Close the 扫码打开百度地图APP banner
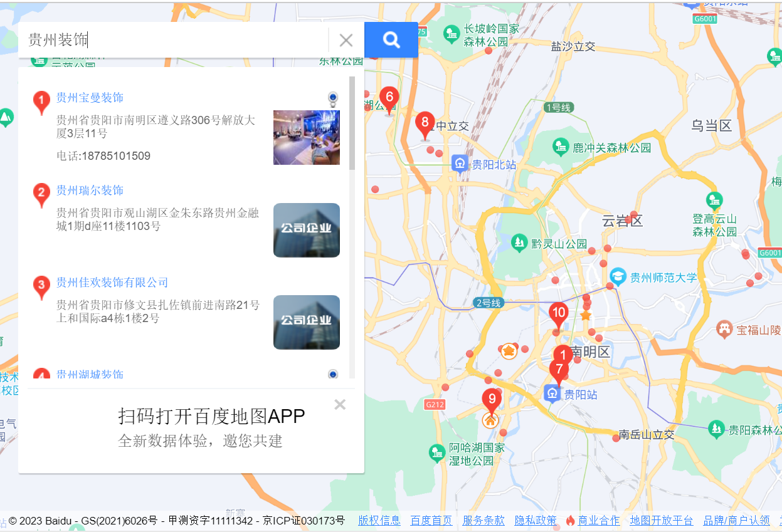Screen dimensions: 782x532 (340, 405)
